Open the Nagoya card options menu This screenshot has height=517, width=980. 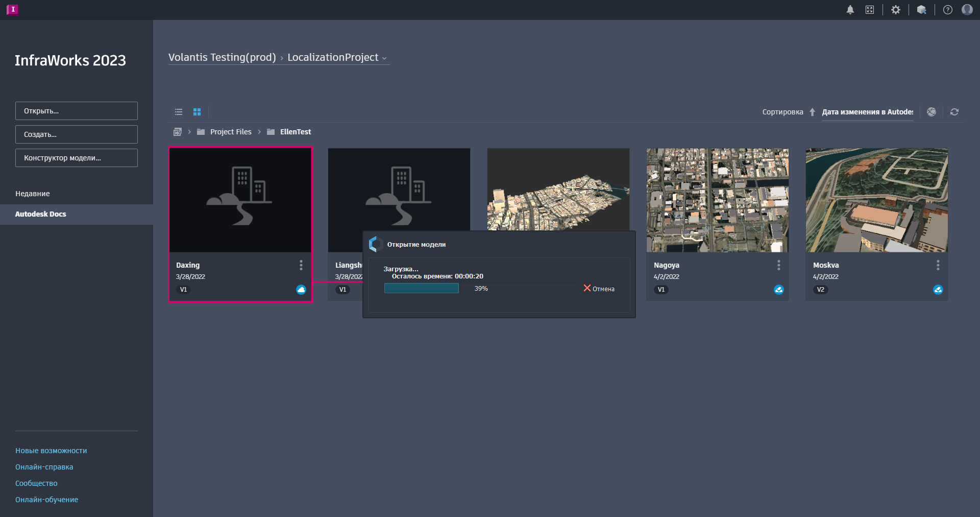click(779, 265)
